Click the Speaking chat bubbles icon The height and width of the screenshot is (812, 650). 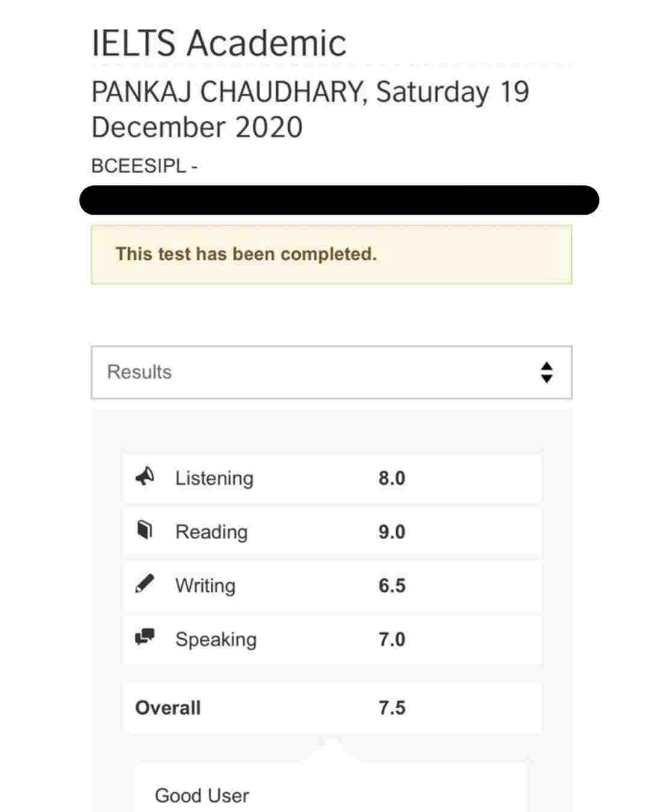[144, 637]
